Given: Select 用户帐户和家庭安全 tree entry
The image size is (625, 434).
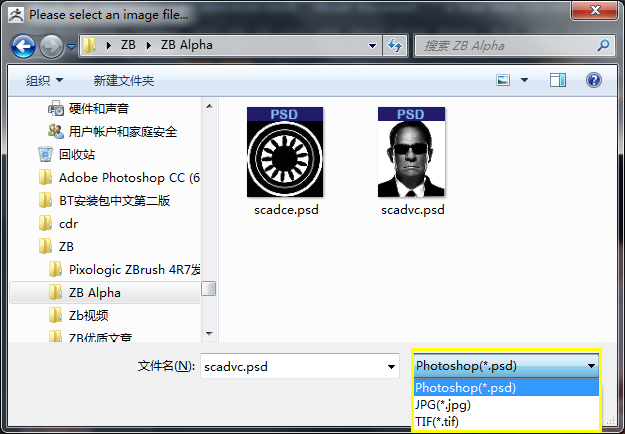Looking at the screenshot, I should click(123, 132).
